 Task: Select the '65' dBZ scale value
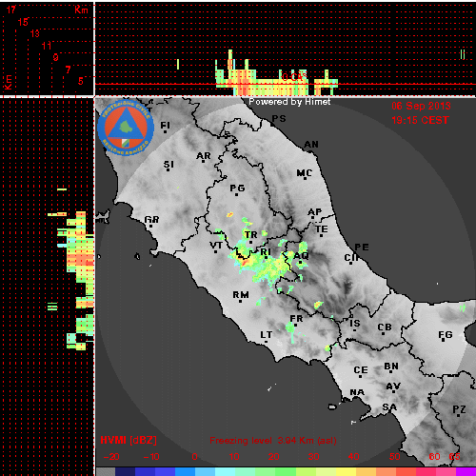click(x=454, y=457)
